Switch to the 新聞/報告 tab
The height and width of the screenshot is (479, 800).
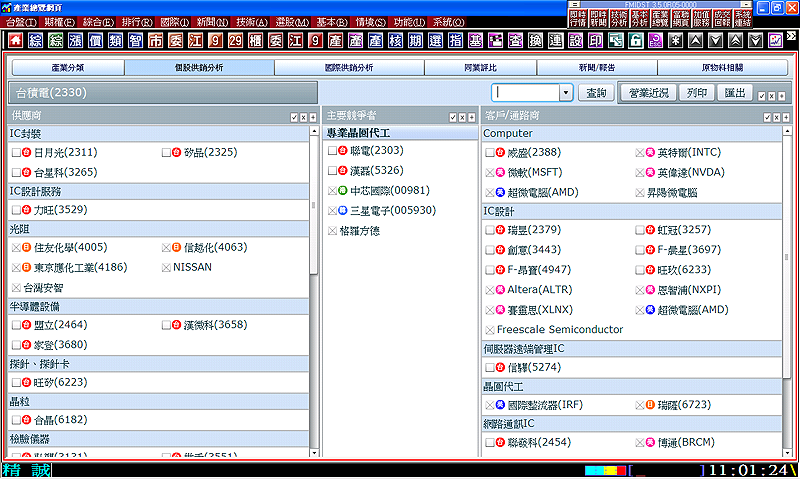tap(597, 67)
